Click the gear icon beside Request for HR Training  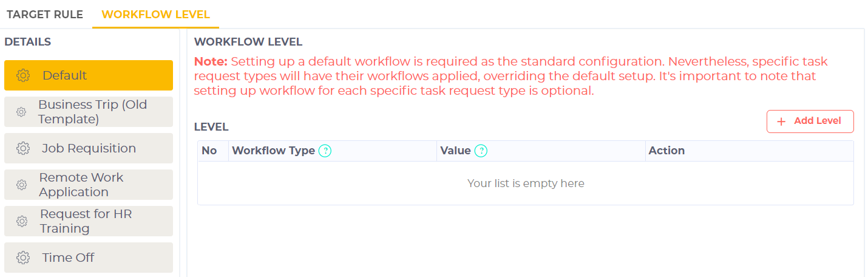pyautogui.click(x=21, y=221)
